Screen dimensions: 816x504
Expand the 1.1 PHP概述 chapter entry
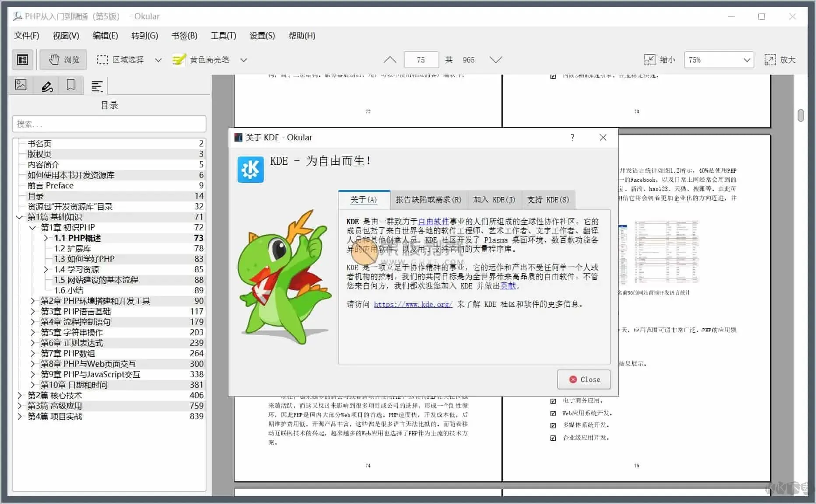click(x=46, y=238)
